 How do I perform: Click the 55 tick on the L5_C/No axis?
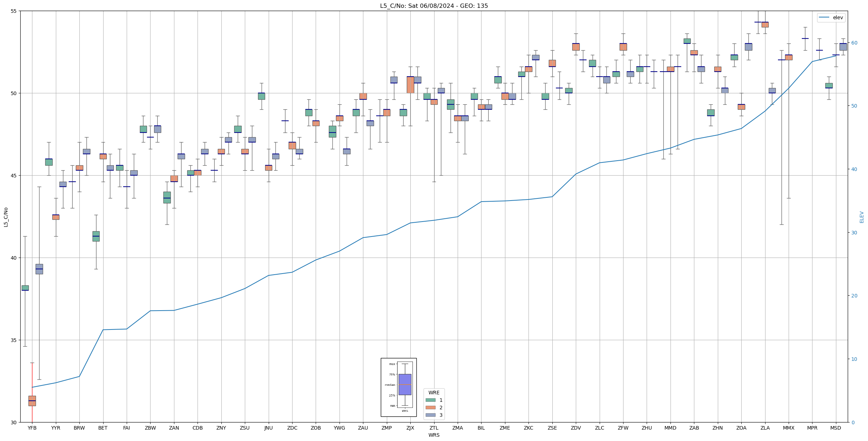(14, 11)
